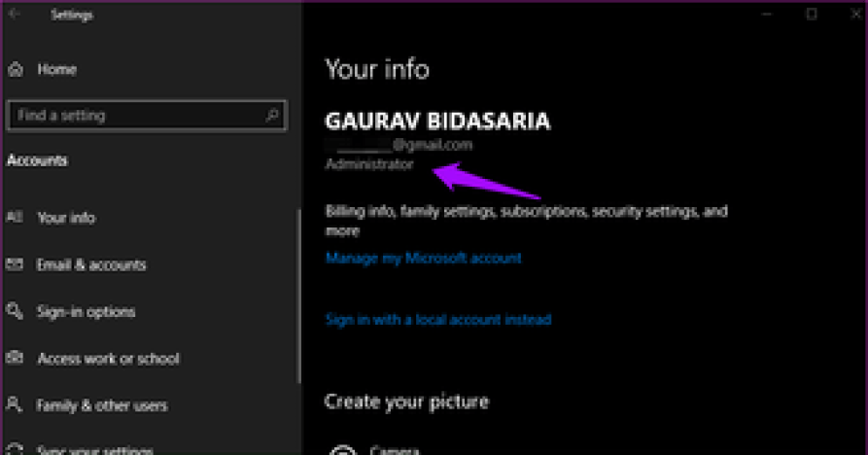Click the Sign-in options key icon

[15, 312]
